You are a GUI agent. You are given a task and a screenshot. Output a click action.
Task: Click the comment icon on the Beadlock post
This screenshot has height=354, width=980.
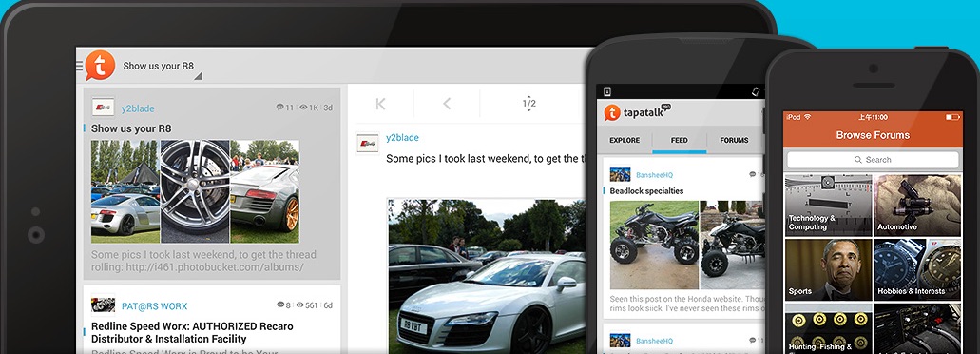pyautogui.click(x=753, y=174)
